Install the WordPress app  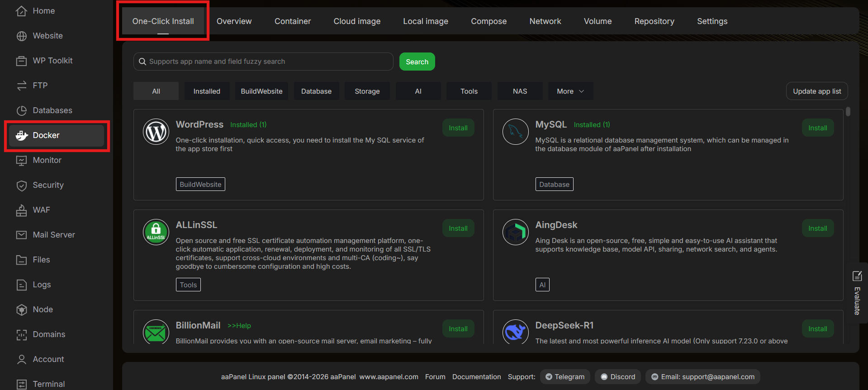458,128
